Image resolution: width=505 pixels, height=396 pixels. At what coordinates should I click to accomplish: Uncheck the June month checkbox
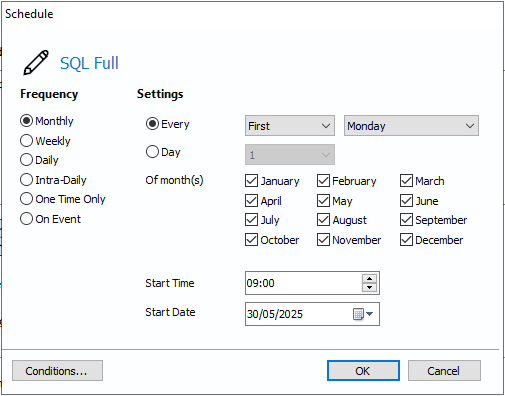pos(406,201)
